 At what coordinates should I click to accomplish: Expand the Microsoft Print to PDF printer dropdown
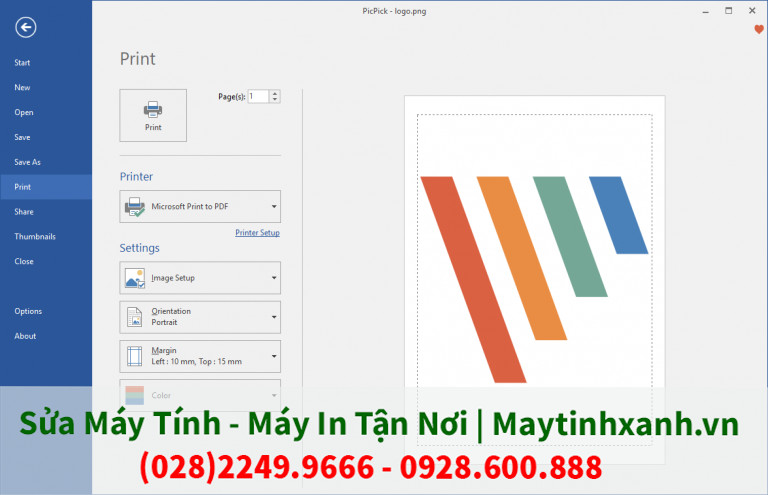coord(200,207)
